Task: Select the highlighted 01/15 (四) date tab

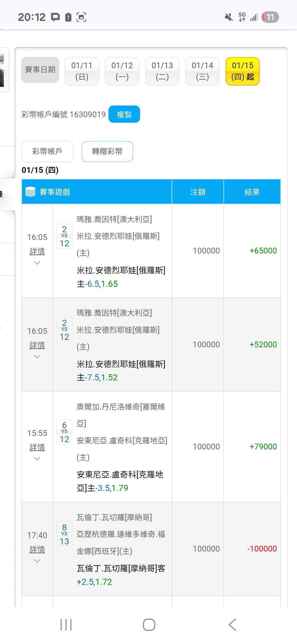Action: pos(243,71)
